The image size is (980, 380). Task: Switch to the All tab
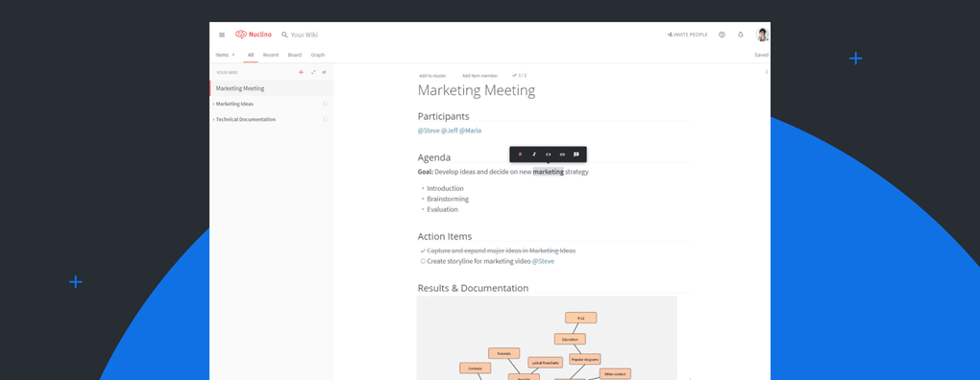tap(251, 55)
